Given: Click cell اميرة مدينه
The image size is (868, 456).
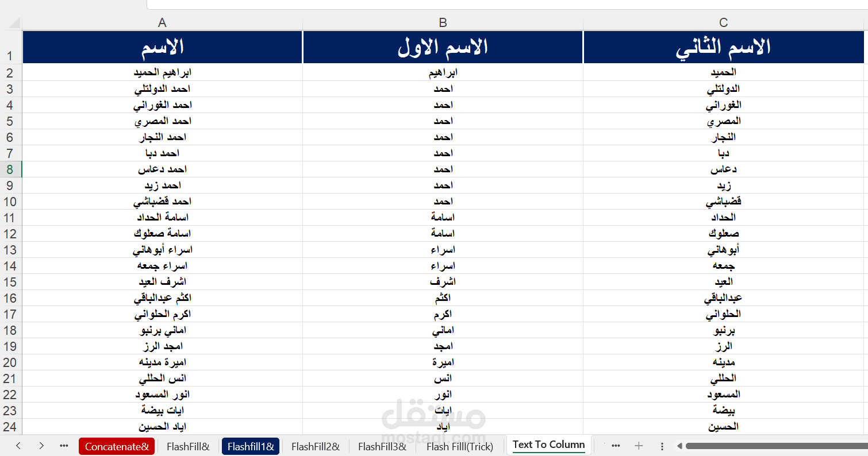Looking at the screenshot, I should pyautogui.click(x=162, y=362).
